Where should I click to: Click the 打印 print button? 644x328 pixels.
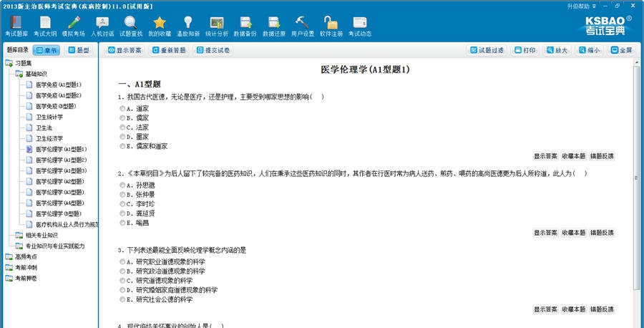click(525, 50)
